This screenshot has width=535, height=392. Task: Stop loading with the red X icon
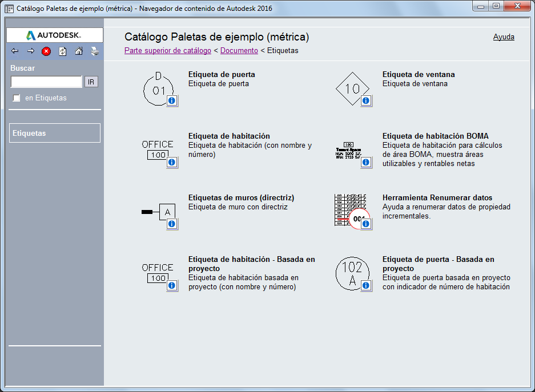46,51
